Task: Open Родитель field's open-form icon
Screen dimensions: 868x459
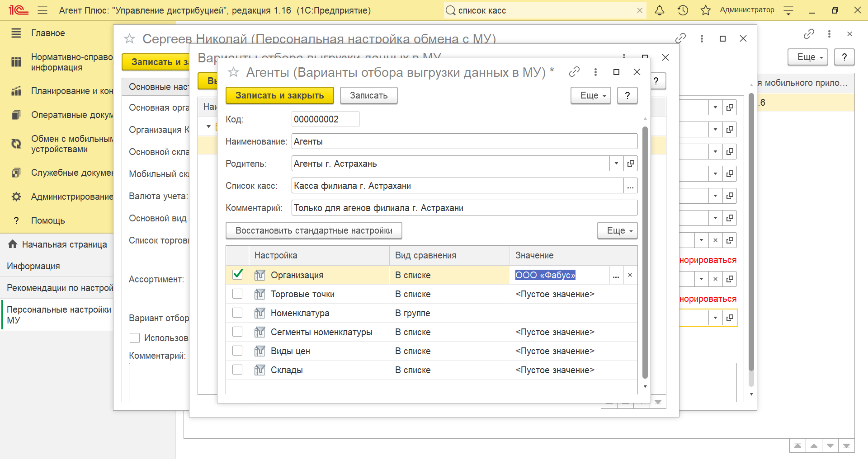Action: (631, 164)
